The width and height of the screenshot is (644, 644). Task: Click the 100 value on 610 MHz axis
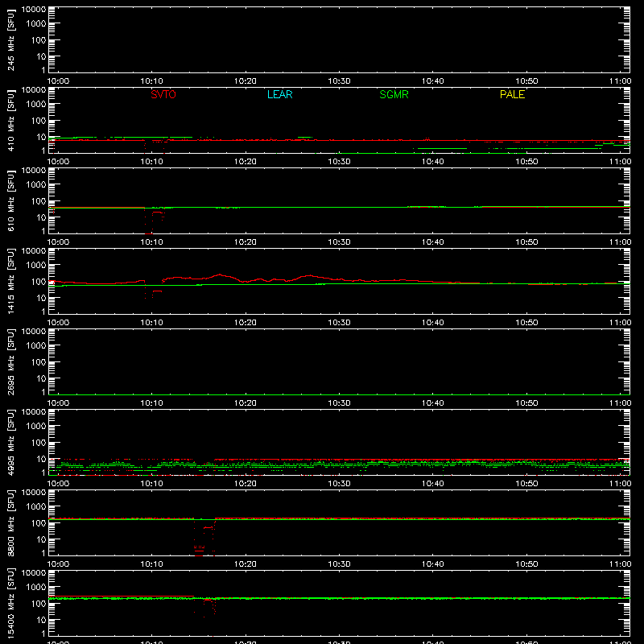[x=39, y=200]
